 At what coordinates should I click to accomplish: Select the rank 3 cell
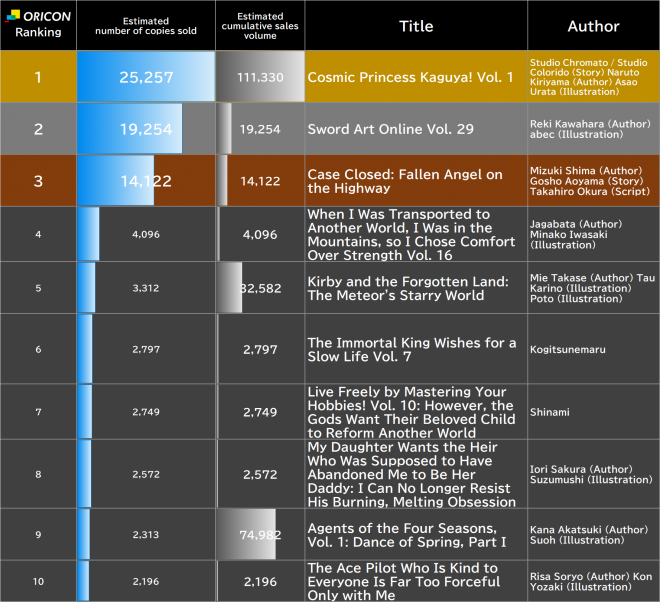pos(38,181)
